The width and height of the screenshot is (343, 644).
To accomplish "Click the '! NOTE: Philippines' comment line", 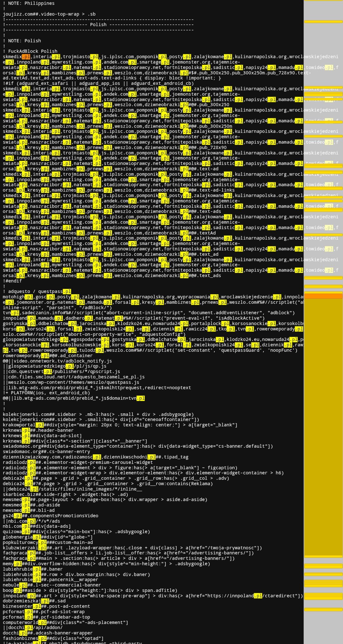I will pos(29,3).
